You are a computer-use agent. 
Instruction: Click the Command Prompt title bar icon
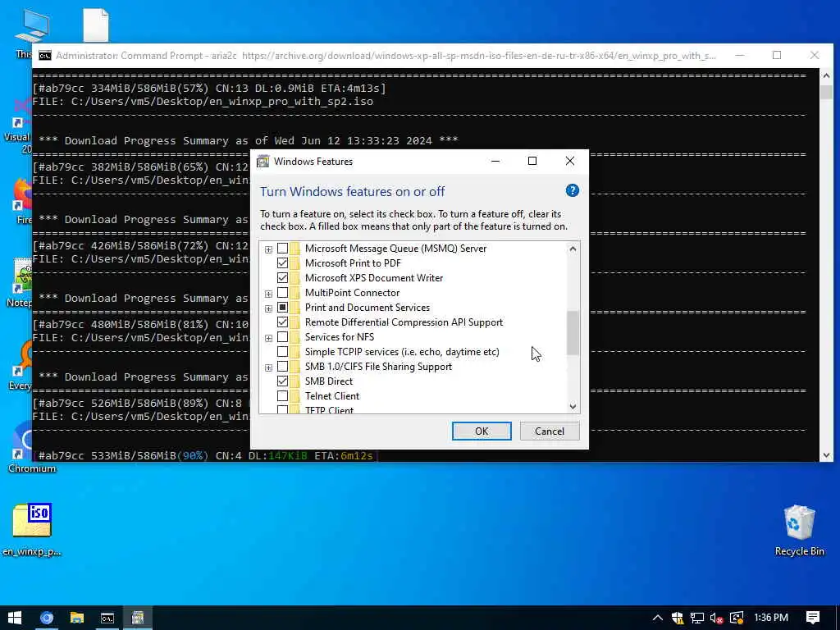click(x=45, y=56)
